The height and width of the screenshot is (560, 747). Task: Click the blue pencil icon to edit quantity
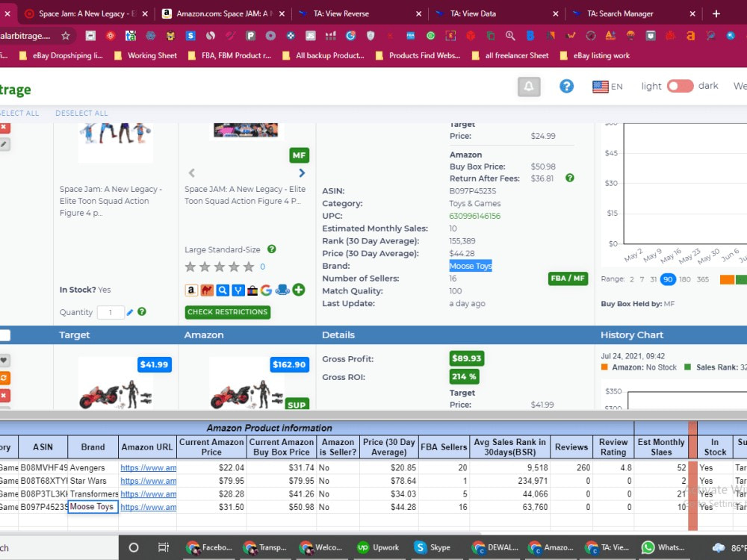pos(129,312)
